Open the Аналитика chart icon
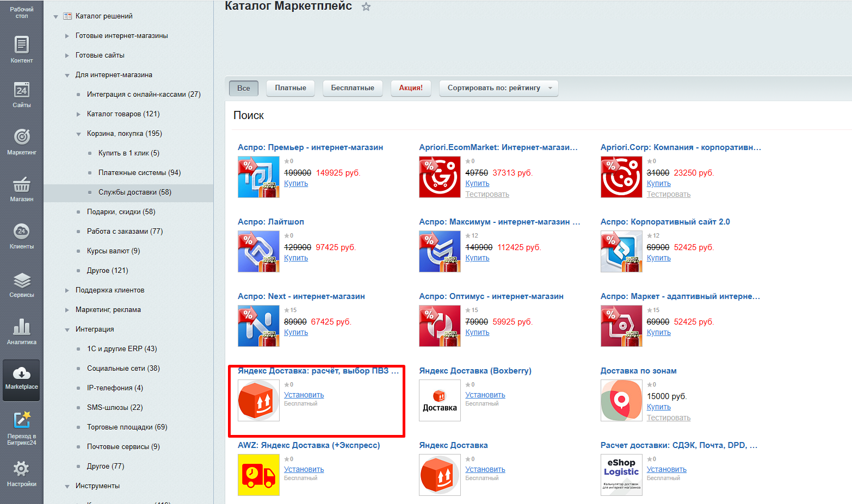The height and width of the screenshot is (504, 852). 21,327
